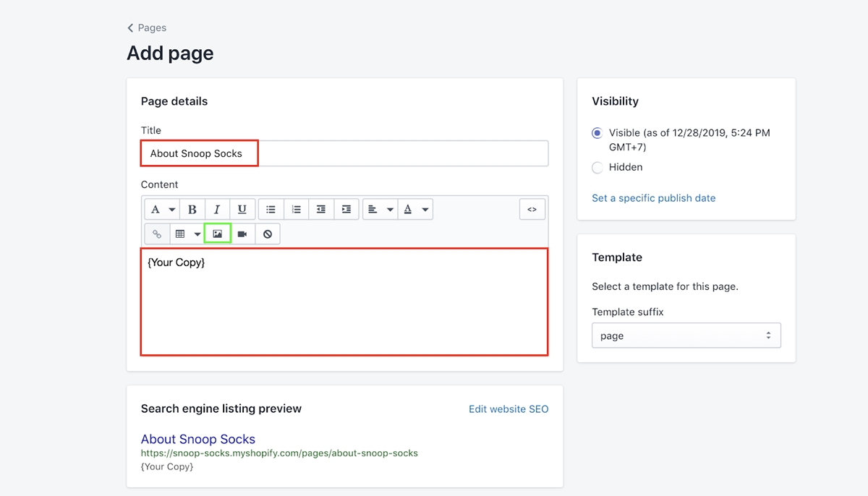Apply italic formatting to content
This screenshot has width=868, height=496.
pos(217,210)
